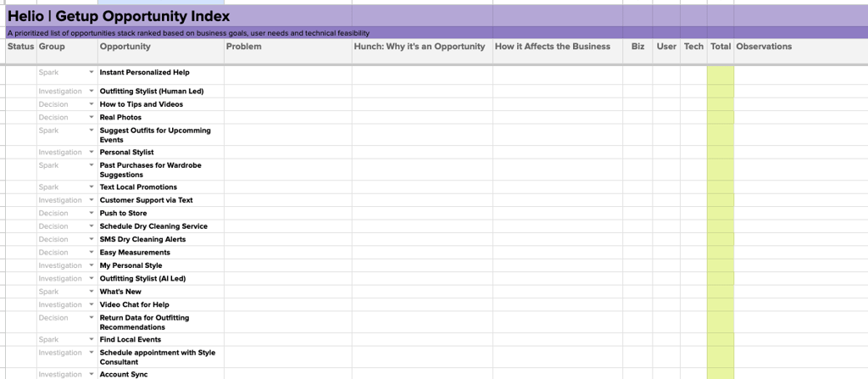Open Group dropdown for Return Data row

[x=92, y=318]
